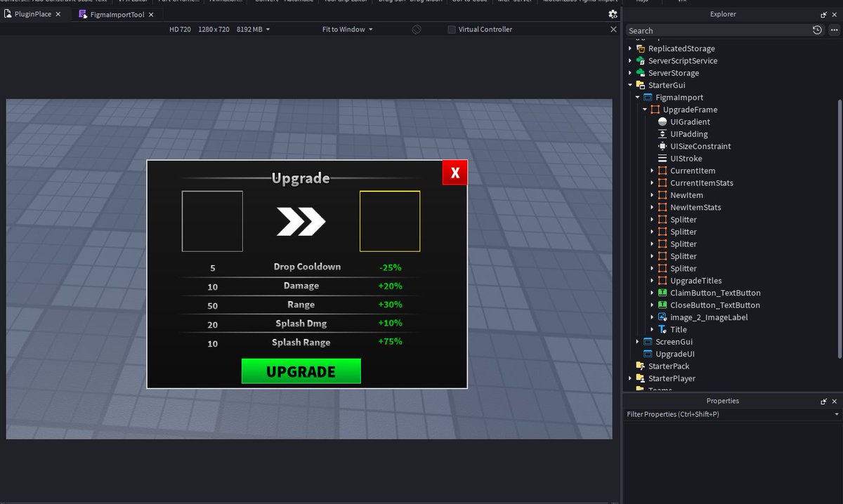The image size is (843, 504).
Task: Open the 1280x720 resolution dropdown
Action: (x=213, y=29)
